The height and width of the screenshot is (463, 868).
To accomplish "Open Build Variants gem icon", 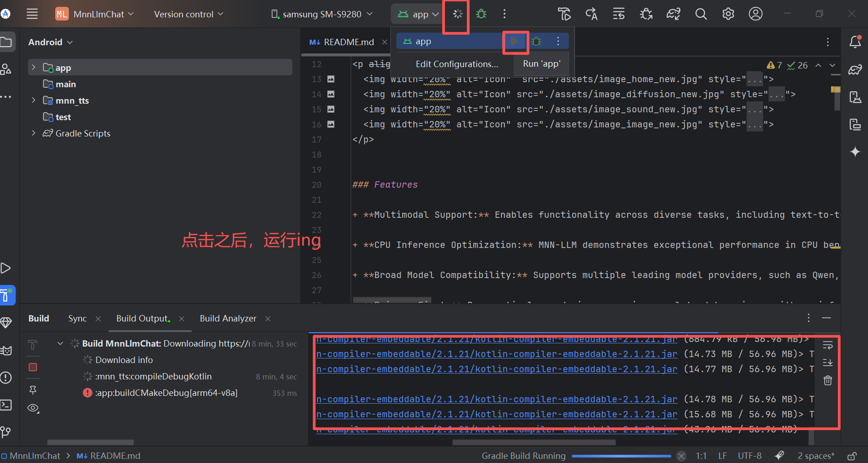I will 6,323.
